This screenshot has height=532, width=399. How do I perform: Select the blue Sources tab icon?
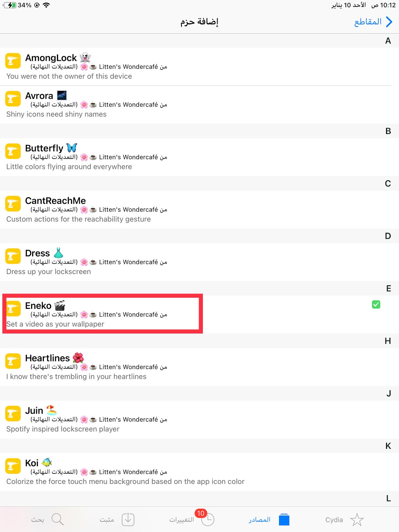click(x=284, y=519)
